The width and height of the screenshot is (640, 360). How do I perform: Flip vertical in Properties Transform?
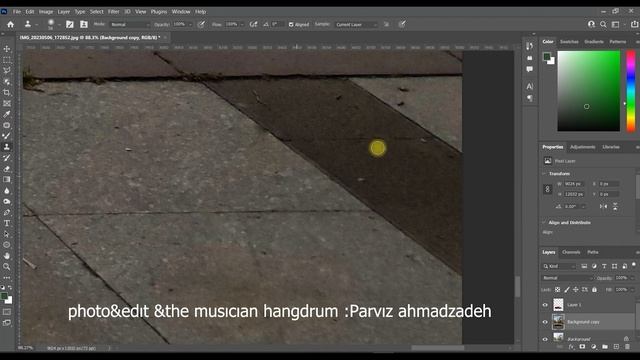tap(615, 207)
